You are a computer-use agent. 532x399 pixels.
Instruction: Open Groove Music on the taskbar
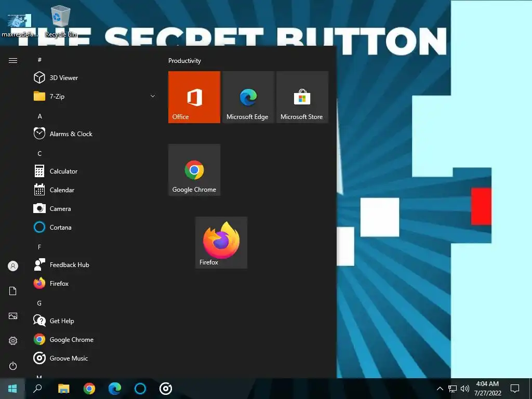166,389
